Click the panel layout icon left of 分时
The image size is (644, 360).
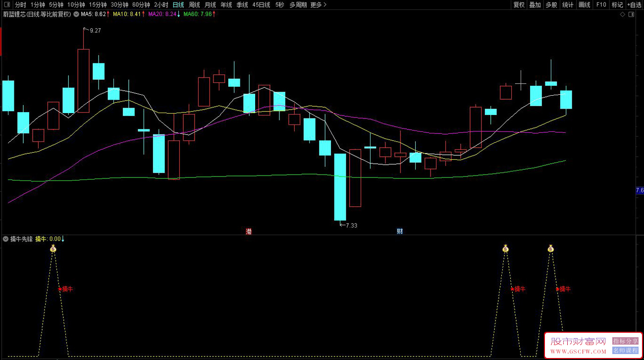7,4
